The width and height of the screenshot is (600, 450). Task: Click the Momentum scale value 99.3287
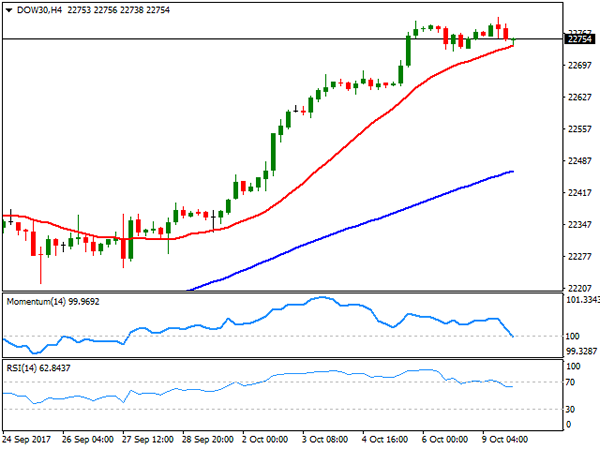tap(581, 351)
